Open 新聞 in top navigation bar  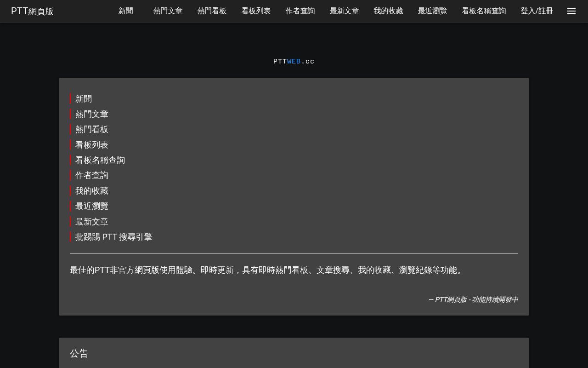coord(126,11)
